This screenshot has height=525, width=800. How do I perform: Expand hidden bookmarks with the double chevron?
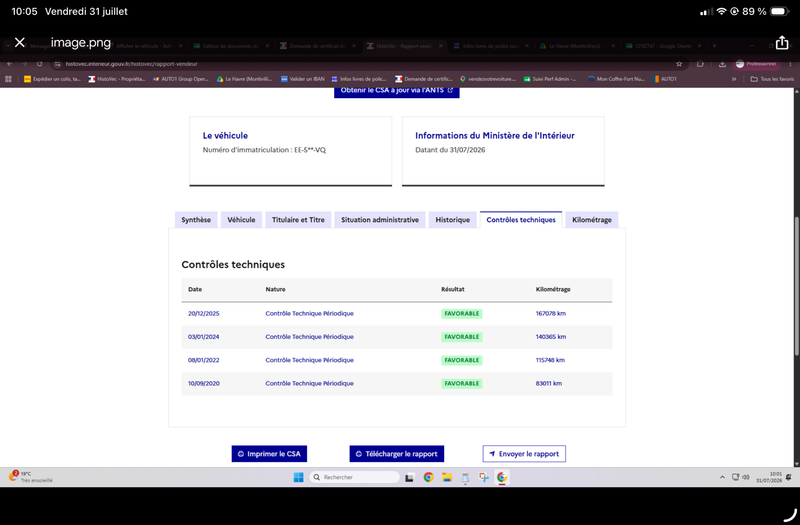coord(734,79)
